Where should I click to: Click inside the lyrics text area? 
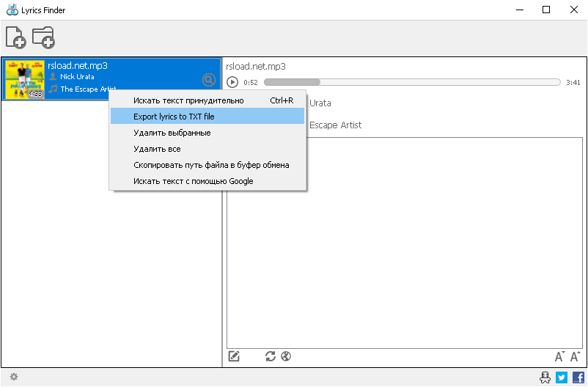[x=405, y=243]
